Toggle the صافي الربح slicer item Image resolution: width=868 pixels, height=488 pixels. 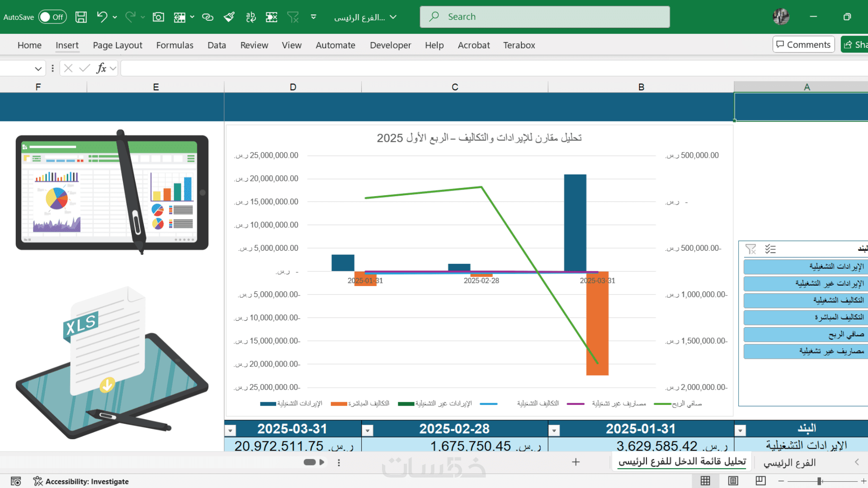pyautogui.click(x=805, y=334)
